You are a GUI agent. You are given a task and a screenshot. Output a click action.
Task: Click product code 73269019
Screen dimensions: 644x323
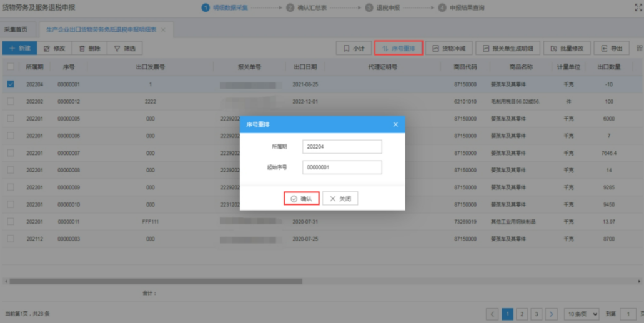point(465,222)
